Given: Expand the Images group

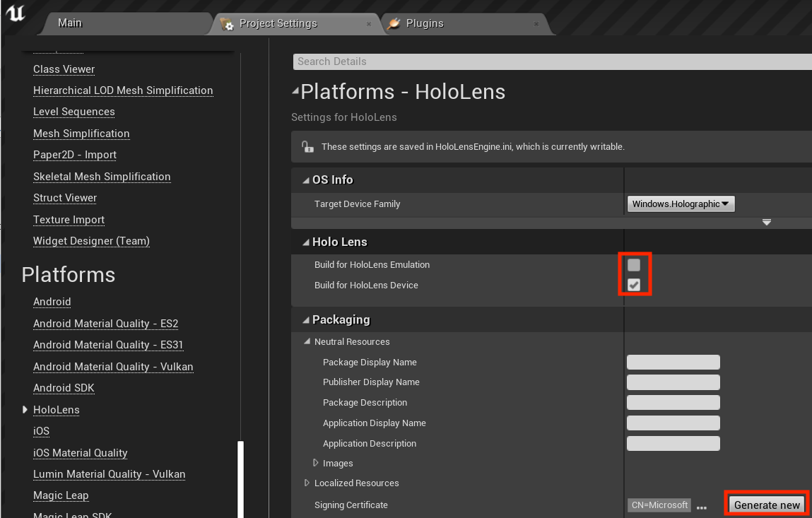Looking at the screenshot, I should [x=315, y=463].
